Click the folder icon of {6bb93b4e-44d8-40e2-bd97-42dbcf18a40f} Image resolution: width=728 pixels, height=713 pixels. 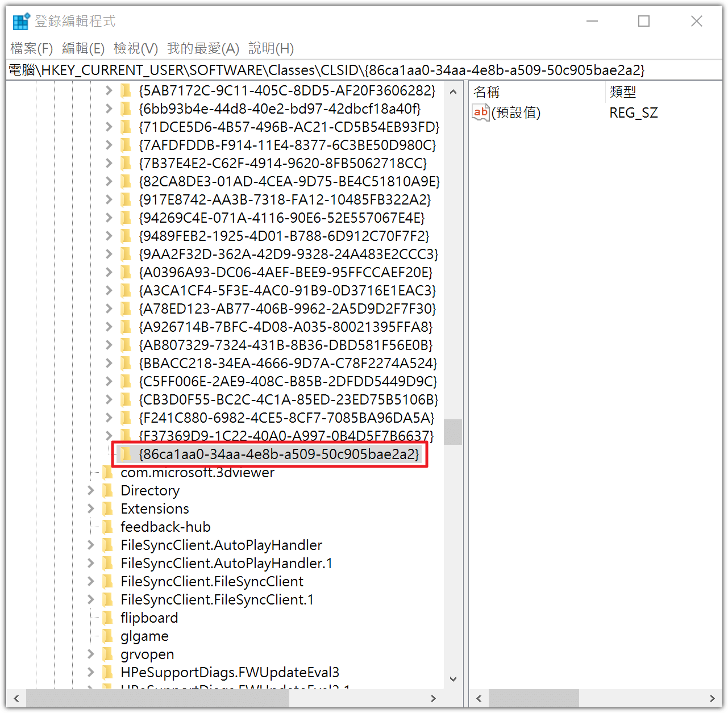coord(126,109)
